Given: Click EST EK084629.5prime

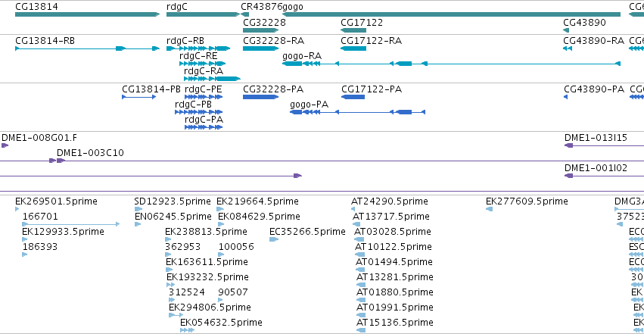Looking at the screenshot, I should [221, 224].
